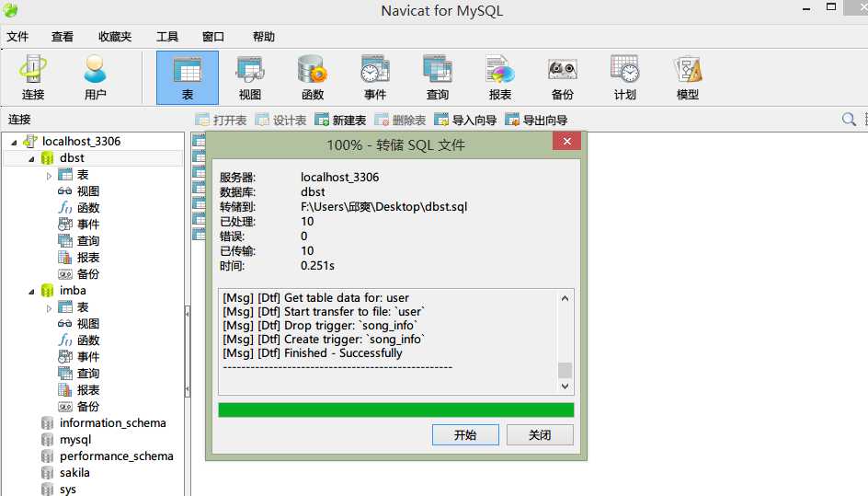Collapse the localhost_3306 connection node
The width and height of the screenshot is (868, 496).
[14, 143]
